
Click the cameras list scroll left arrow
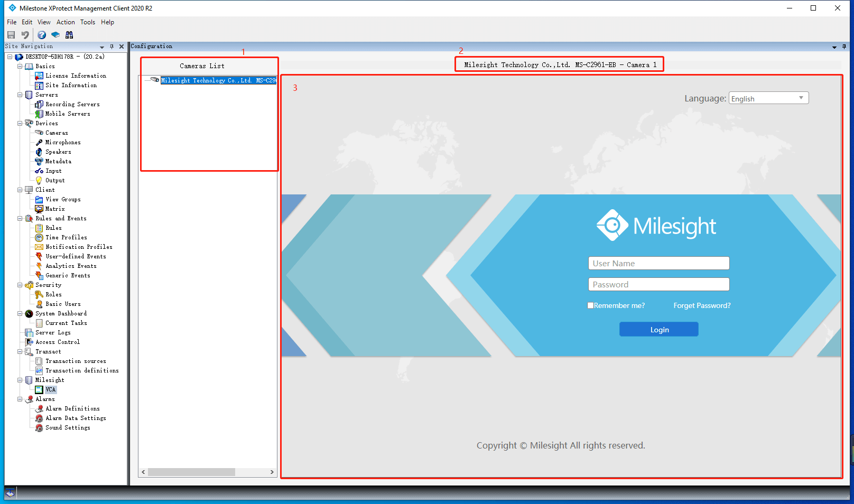(x=143, y=472)
